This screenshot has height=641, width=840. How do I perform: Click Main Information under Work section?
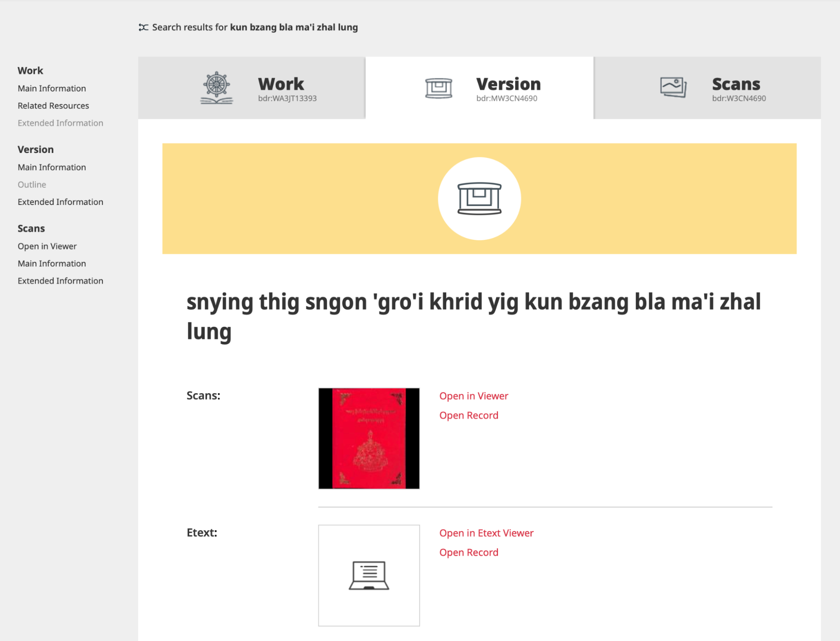coord(51,88)
